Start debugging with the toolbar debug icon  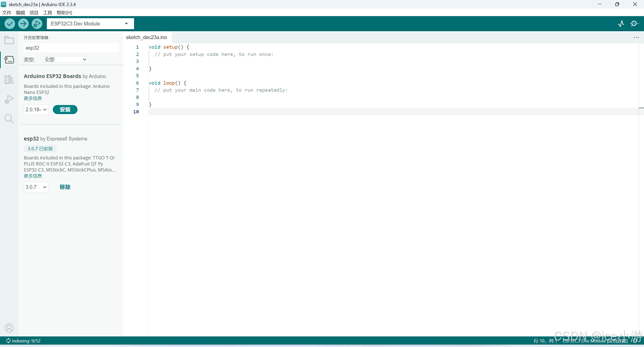coord(37,24)
